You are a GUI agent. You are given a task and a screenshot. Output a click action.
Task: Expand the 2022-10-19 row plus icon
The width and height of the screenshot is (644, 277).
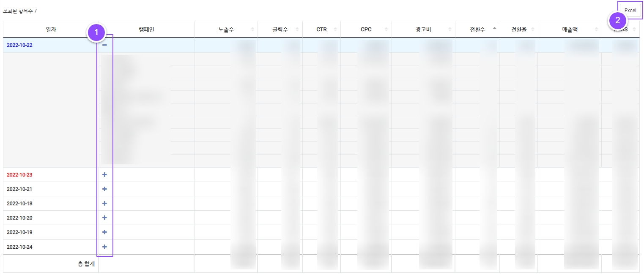(104, 232)
